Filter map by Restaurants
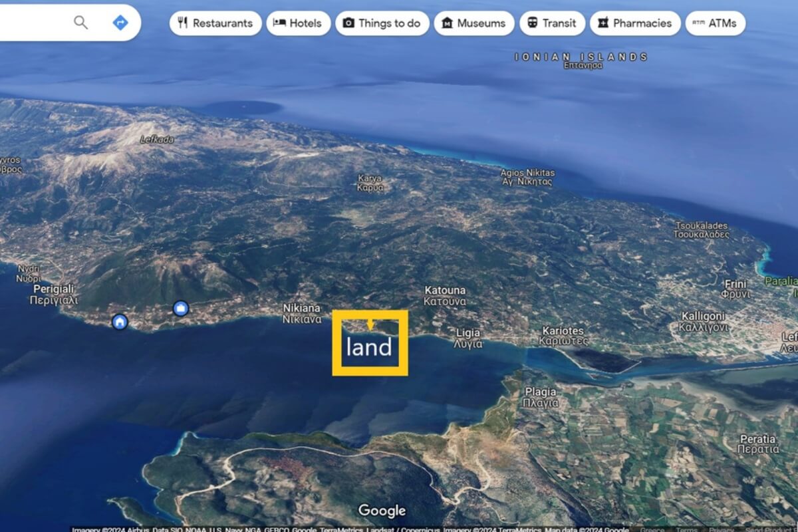This screenshot has height=532, width=798. (x=215, y=23)
